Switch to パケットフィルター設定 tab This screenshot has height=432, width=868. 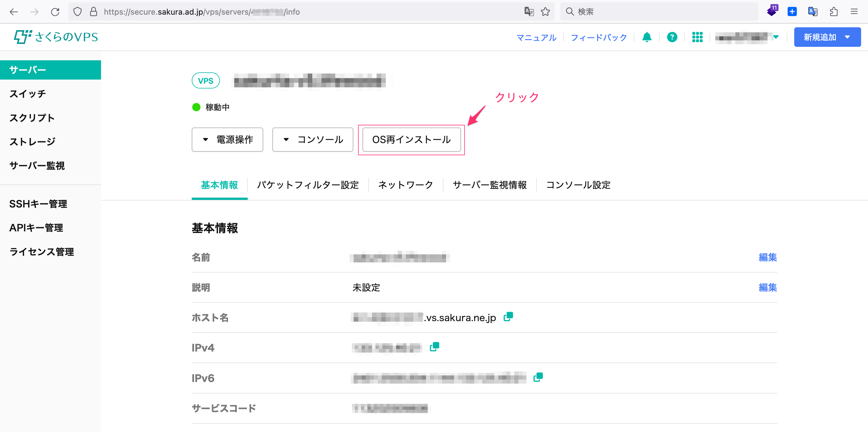[x=308, y=185]
